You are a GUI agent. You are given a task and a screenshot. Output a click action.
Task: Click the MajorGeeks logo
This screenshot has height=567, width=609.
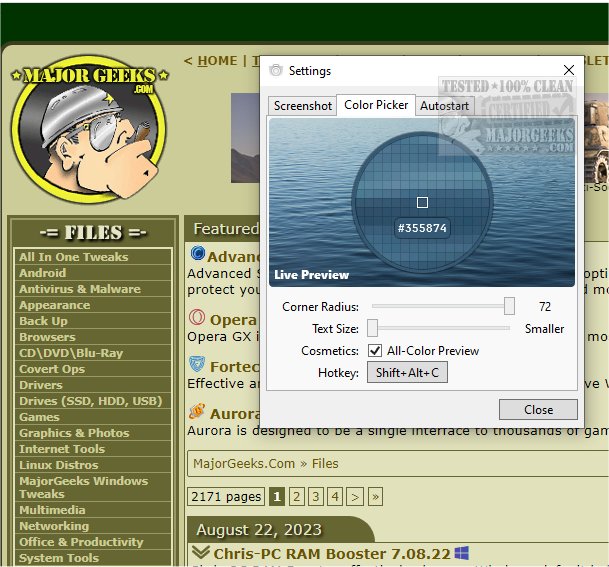(89, 129)
